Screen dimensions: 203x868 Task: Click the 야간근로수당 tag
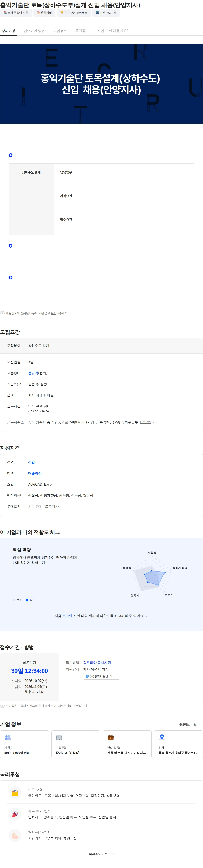coord(106,13)
